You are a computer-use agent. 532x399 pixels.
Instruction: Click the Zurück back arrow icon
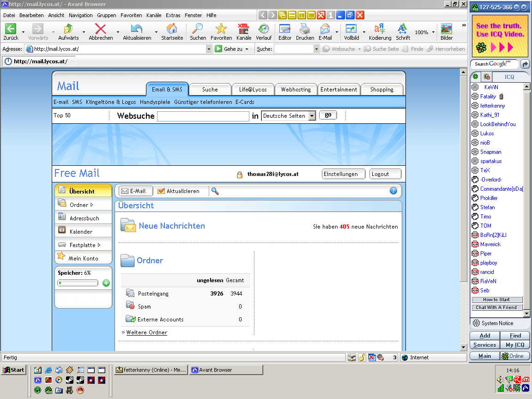[11, 29]
